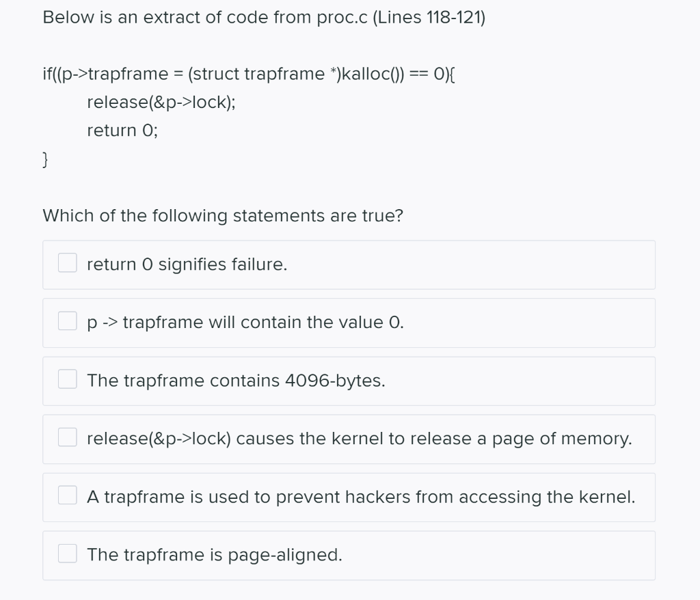Image resolution: width=700 pixels, height=600 pixels.
Task: Tick checkbox for 'p -> trapframe will contain the value 0'
Action: click(67, 322)
